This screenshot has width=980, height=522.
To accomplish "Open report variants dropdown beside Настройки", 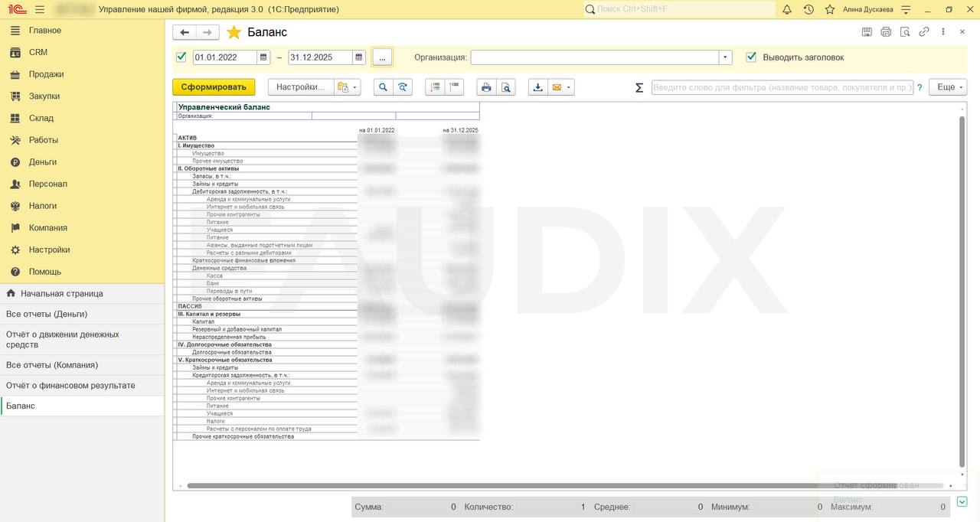I will (348, 87).
